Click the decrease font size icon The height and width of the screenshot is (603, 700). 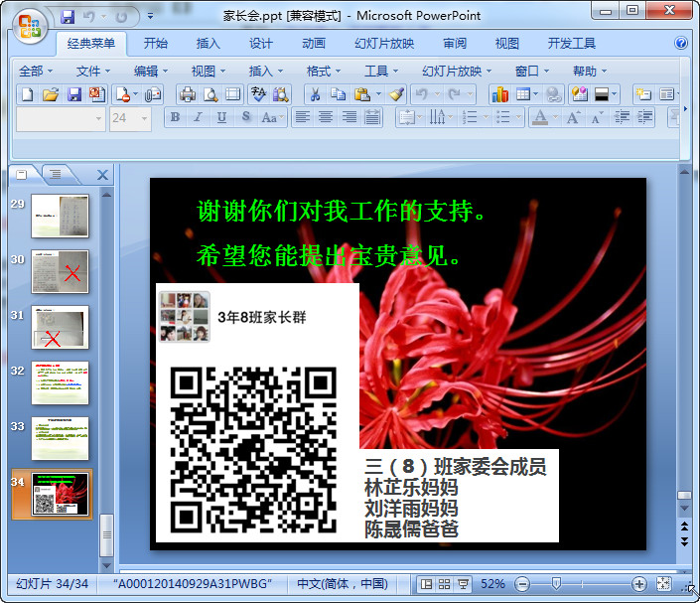tap(597, 117)
